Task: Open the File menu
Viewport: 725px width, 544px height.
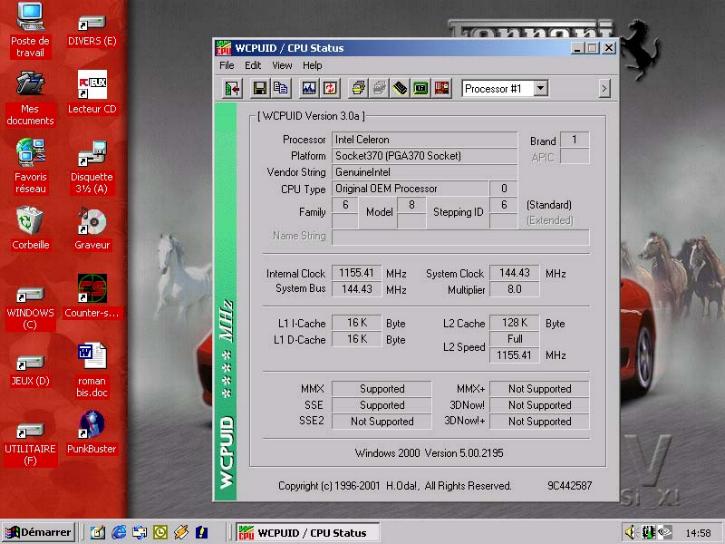Action: [x=227, y=66]
